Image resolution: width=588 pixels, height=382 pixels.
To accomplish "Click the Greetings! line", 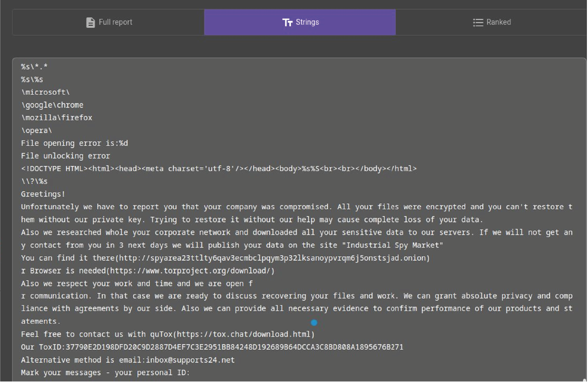I will [x=43, y=194].
